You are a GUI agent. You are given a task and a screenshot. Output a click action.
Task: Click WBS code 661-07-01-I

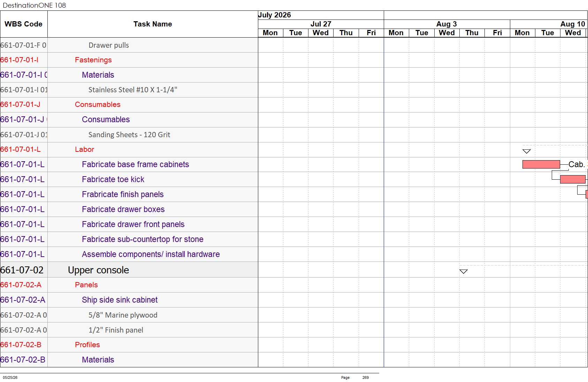20,60
